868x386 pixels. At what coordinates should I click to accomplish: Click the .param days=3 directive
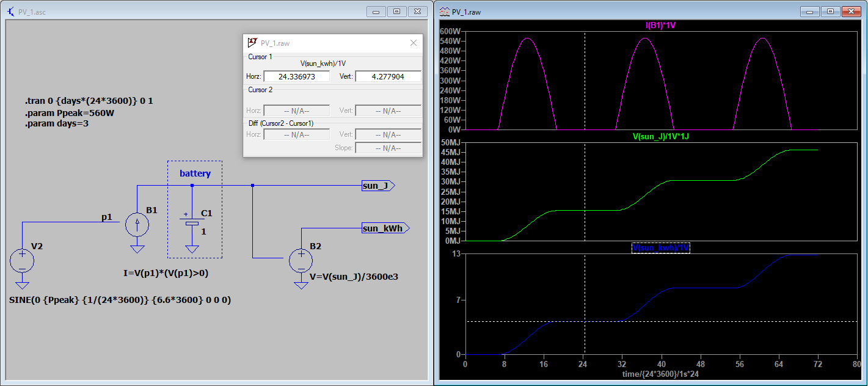57,123
